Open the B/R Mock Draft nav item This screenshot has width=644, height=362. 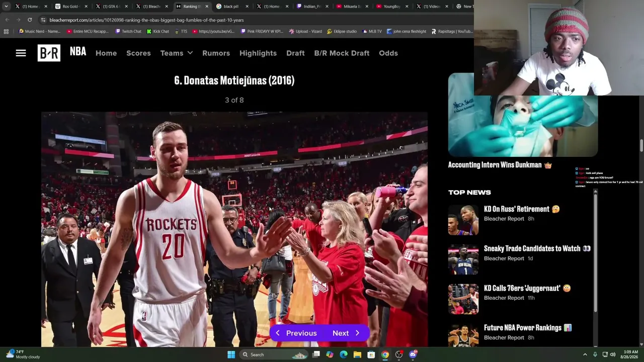342,53
